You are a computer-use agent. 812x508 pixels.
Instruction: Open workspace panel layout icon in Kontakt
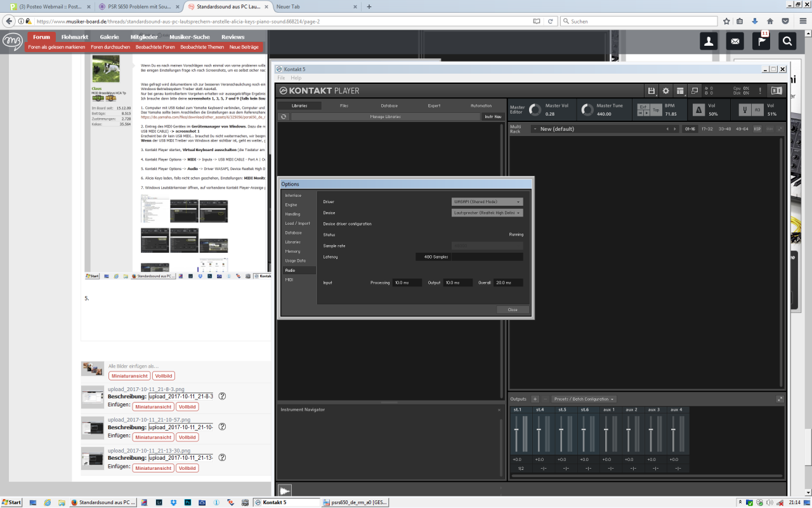(680, 91)
